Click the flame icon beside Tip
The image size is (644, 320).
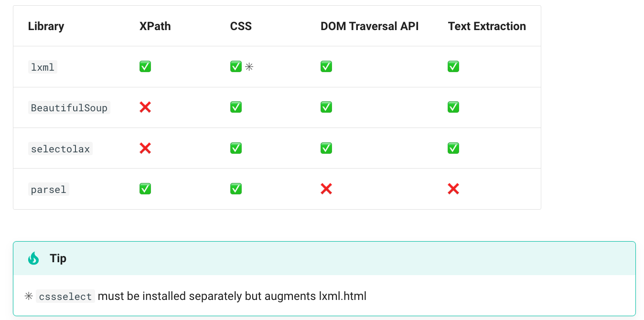[x=33, y=258]
